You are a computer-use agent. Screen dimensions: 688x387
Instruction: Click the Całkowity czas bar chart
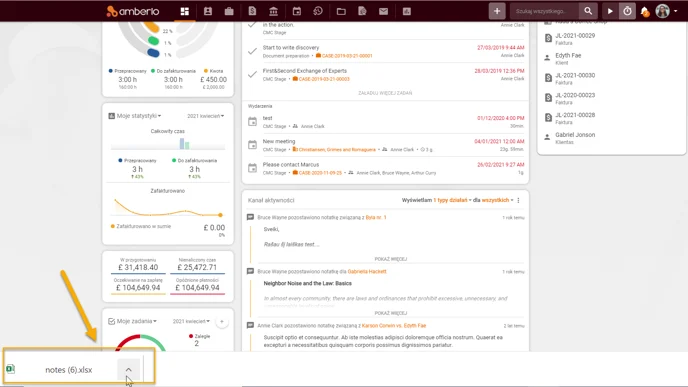click(168, 143)
